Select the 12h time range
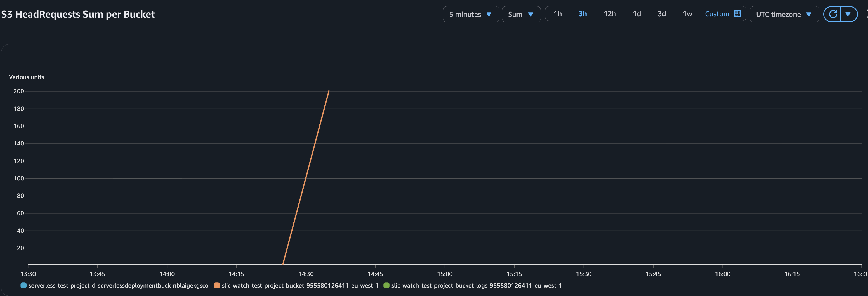 point(610,14)
